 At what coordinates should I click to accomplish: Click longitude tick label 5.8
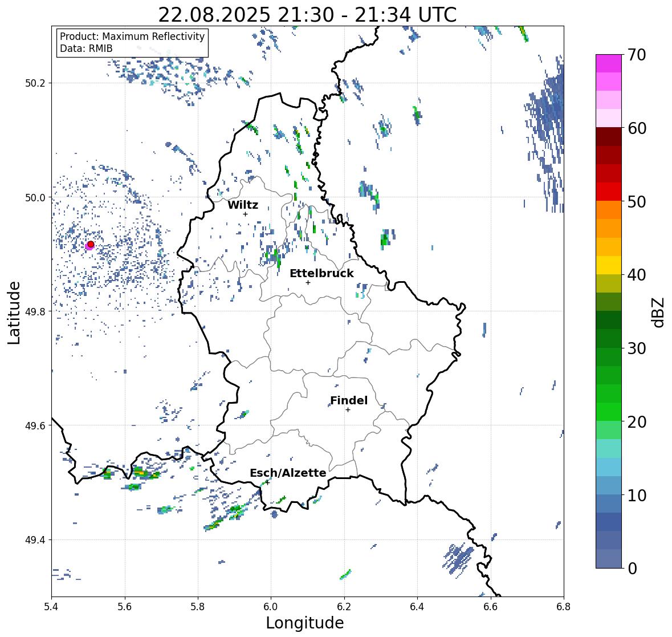point(198,606)
